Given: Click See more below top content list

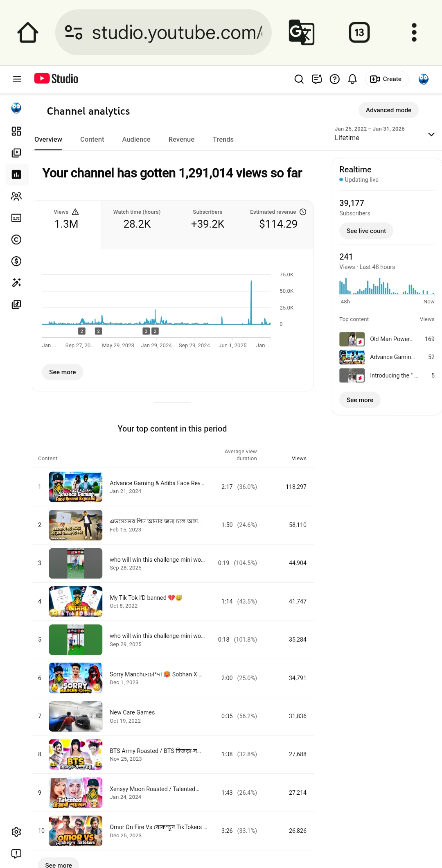Looking at the screenshot, I should tap(59, 863).
